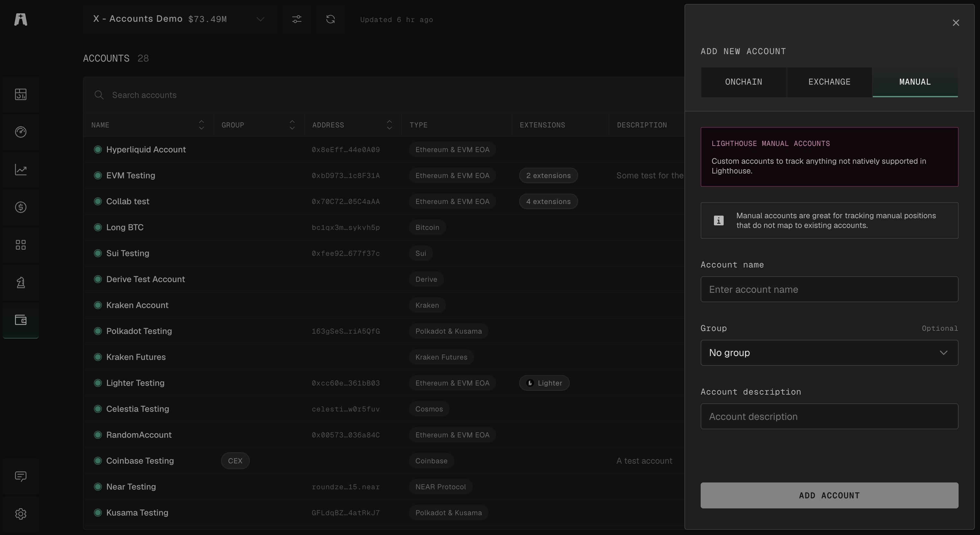Open the filter sliders icon in top bar

[x=297, y=19]
